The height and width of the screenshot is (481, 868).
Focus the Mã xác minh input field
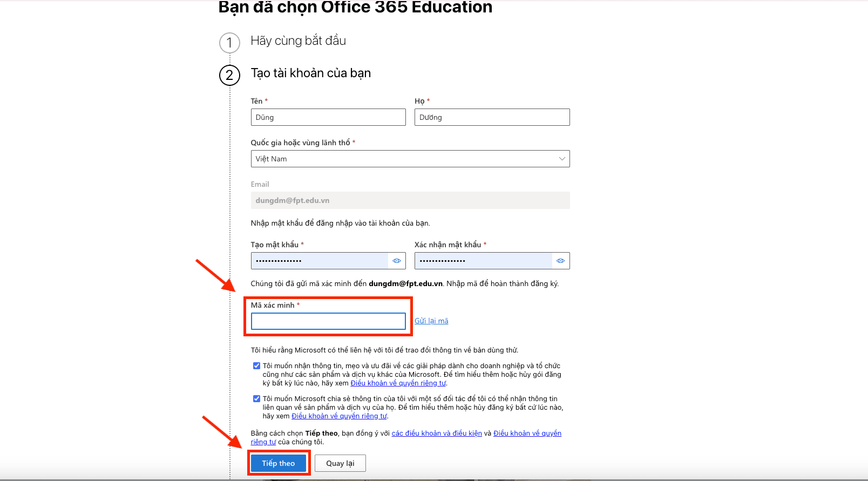pyautogui.click(x=328, y=321)
